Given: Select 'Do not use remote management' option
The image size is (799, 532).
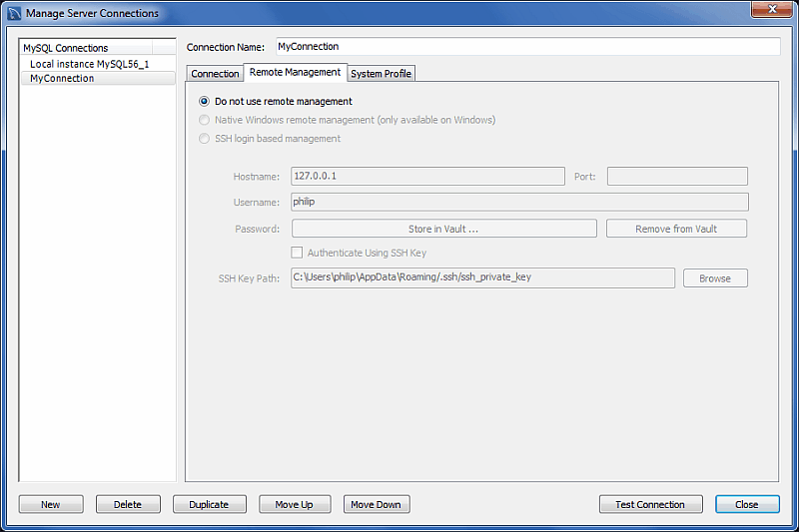Looking at the screenshot, I should click(x=205, y=101).
